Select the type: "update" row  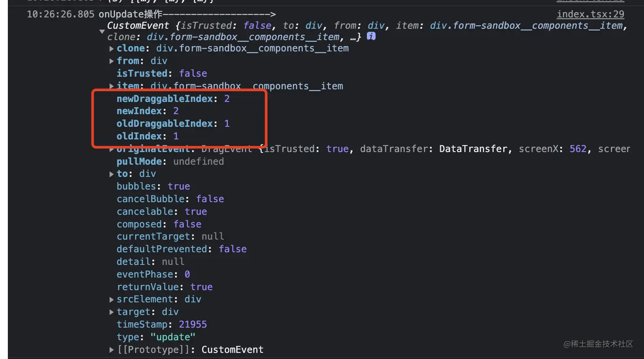click(x=156, y=337)
